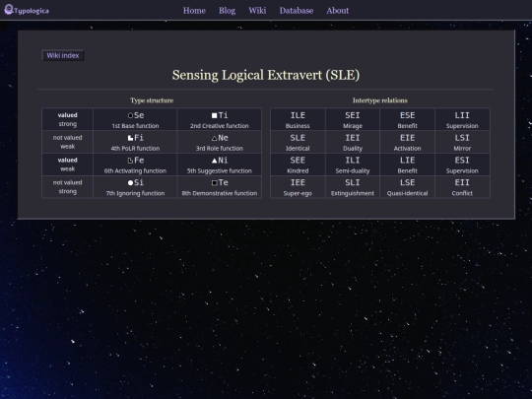
Task: Open the SEI Mirage relation
Action: tap(353, 119)
